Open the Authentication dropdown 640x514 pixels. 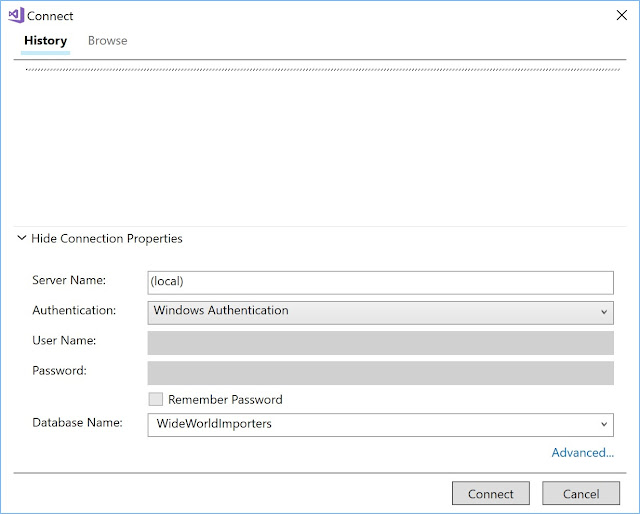(x=380, y=313)
